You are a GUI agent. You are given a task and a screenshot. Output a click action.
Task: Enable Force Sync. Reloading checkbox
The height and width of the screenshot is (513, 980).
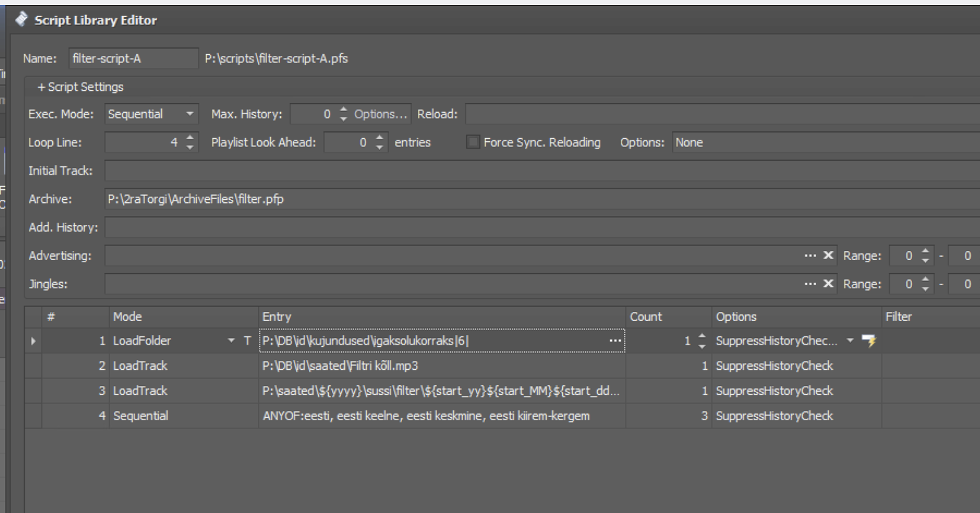pyautogui.click(x=473, y=143)
